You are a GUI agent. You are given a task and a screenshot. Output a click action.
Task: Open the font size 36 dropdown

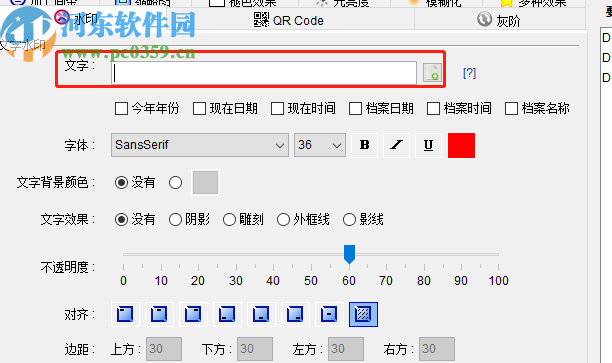point(320,145)
